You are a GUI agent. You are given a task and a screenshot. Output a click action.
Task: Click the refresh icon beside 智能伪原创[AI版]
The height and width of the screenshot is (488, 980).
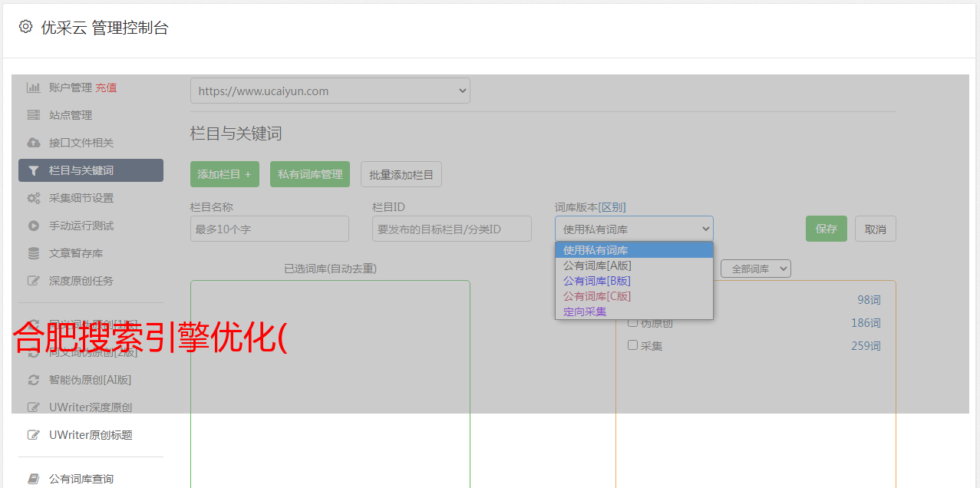(34, 380)
